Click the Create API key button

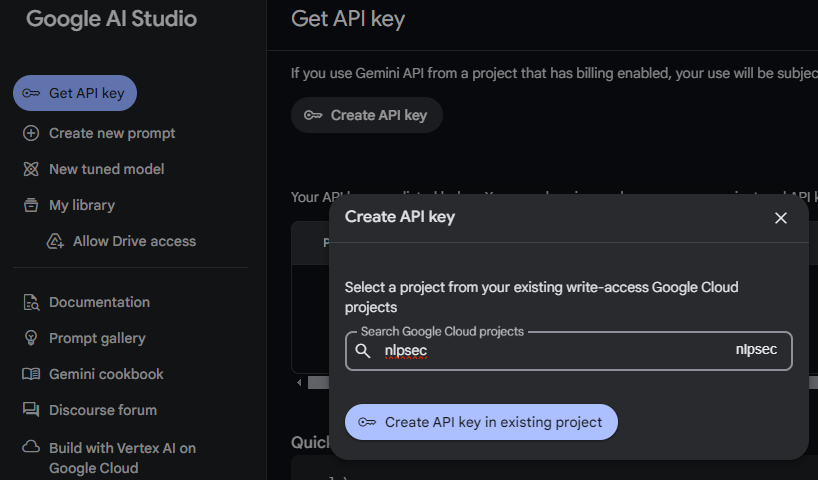click(x=366, y=115)
